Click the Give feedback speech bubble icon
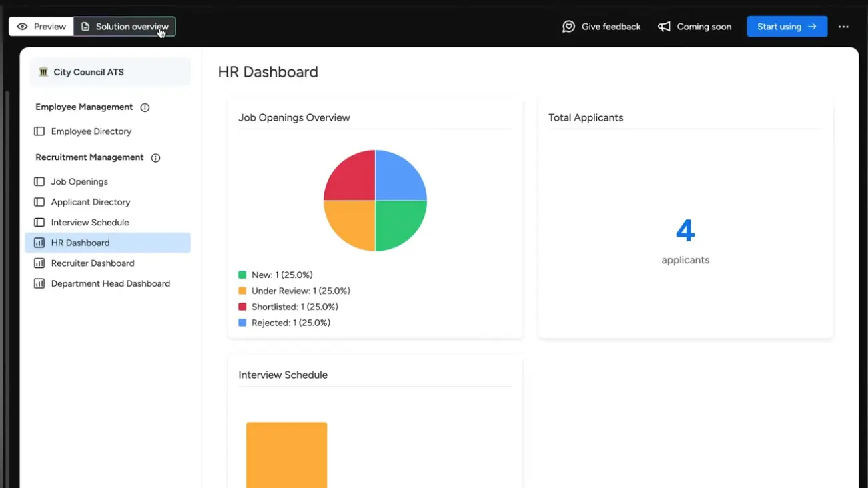The height and width of the screenshot is (488, 868). tap(568, 26)
